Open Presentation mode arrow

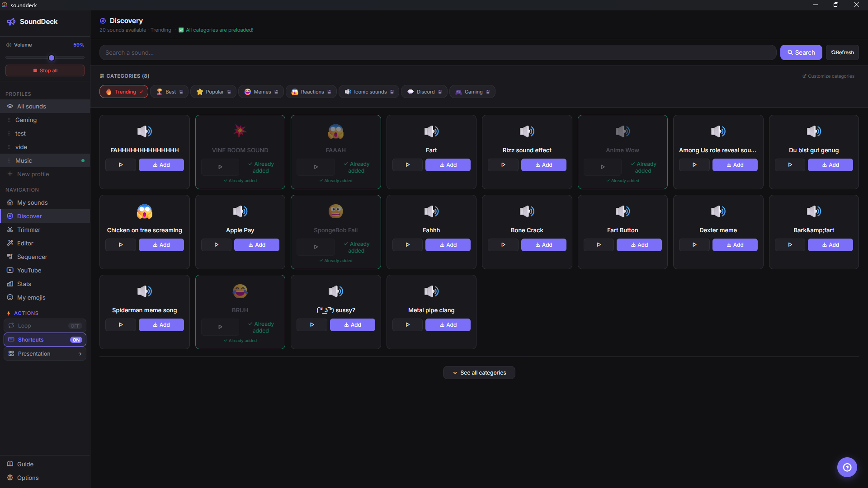45,354
